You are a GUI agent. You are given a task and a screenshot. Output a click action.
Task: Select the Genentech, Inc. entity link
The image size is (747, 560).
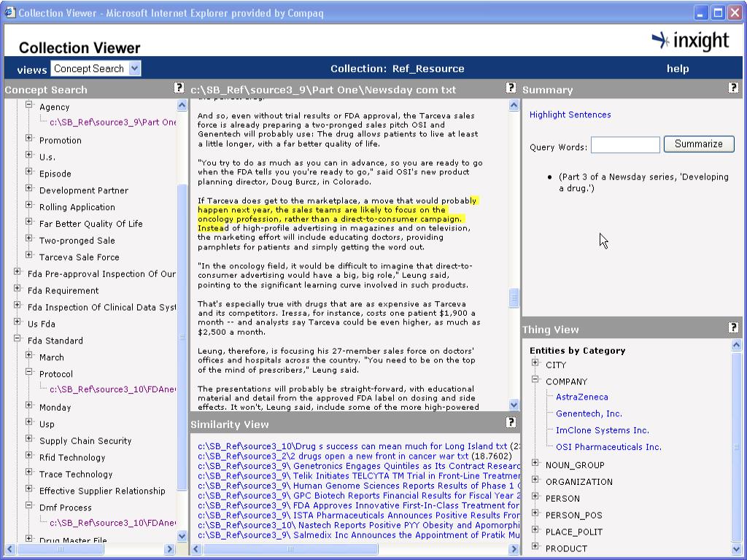tap(589, 414)
